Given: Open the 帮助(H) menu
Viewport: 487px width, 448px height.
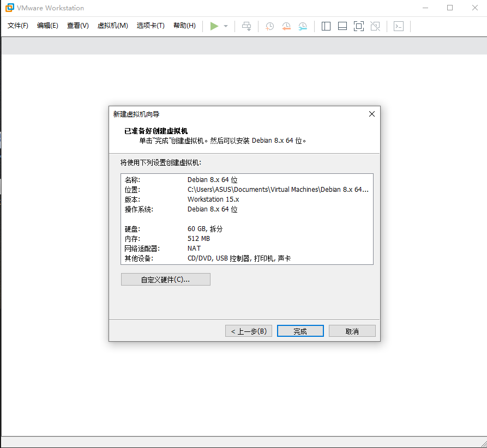Looking at the screenshot, I should [x=184, y=26].
